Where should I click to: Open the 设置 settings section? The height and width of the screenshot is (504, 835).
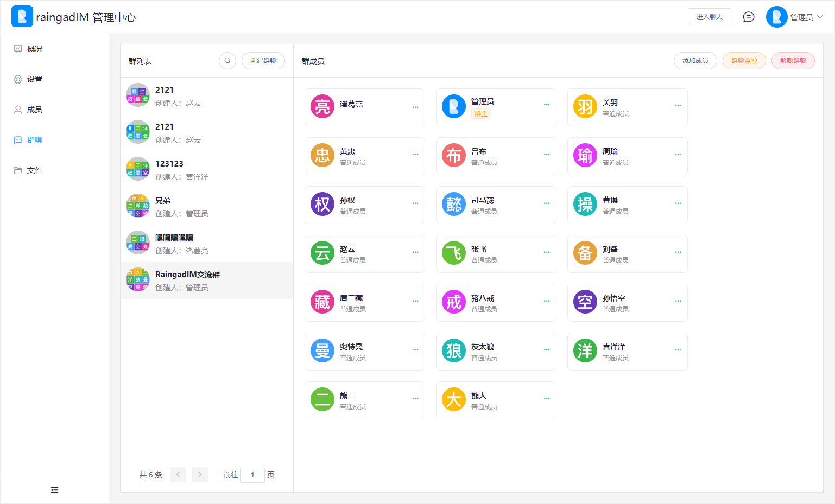click(x=34, y=79)
